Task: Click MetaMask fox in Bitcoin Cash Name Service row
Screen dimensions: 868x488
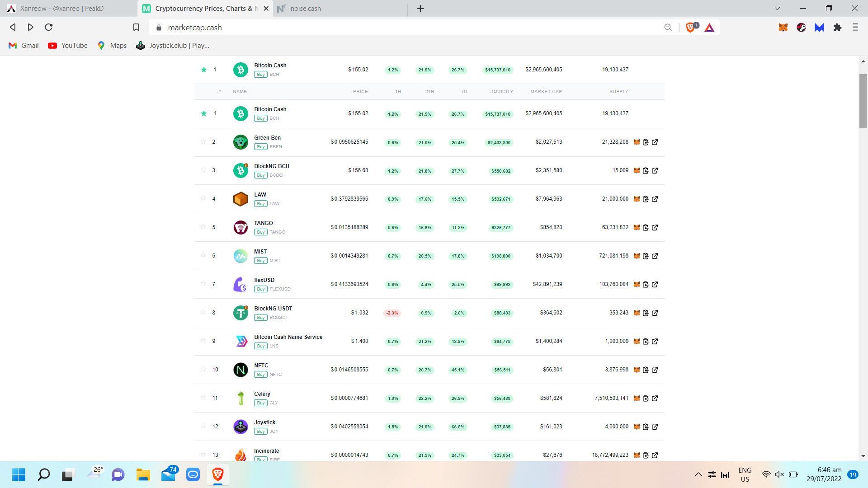Action: pos(637,341)
